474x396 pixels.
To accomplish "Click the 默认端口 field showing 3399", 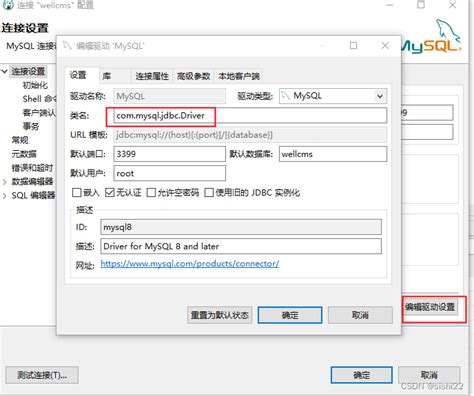I will (x=169, y=154).
